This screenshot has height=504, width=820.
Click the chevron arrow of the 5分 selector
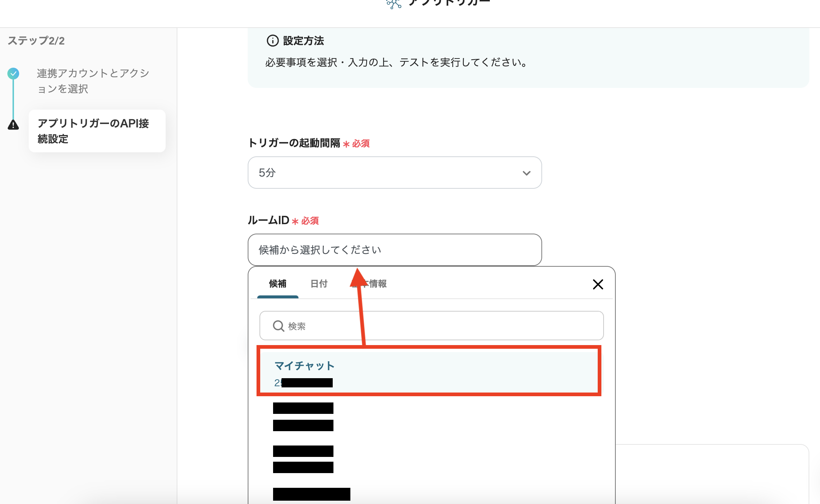pyautogui.click(x=526, y=173)
